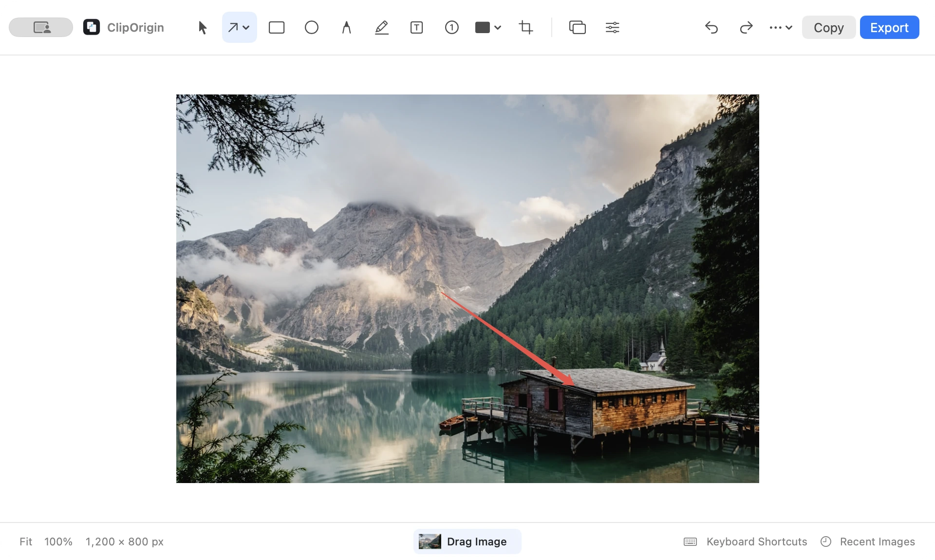Click the Drag Image thumbnail handle
This screenshot has width=935, height=560.
click(467, 541)
